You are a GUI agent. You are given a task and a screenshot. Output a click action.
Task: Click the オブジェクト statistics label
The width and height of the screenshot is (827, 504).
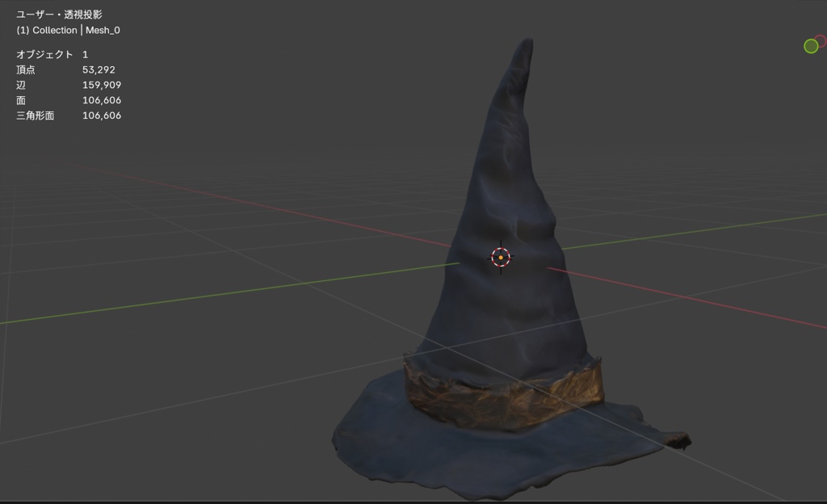[44, 54]
